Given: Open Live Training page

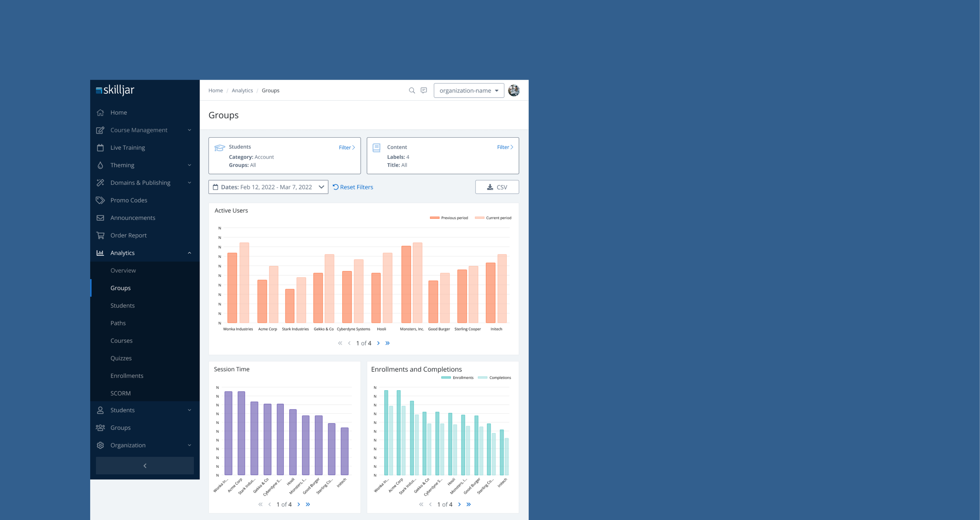Looking at the screenshot, I should coord(145,147).
